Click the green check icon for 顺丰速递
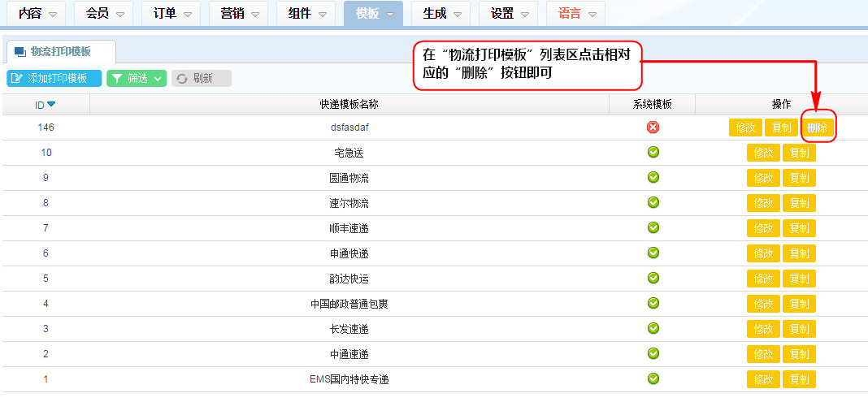The image size is (868, 402). click(x=653, y=227)
